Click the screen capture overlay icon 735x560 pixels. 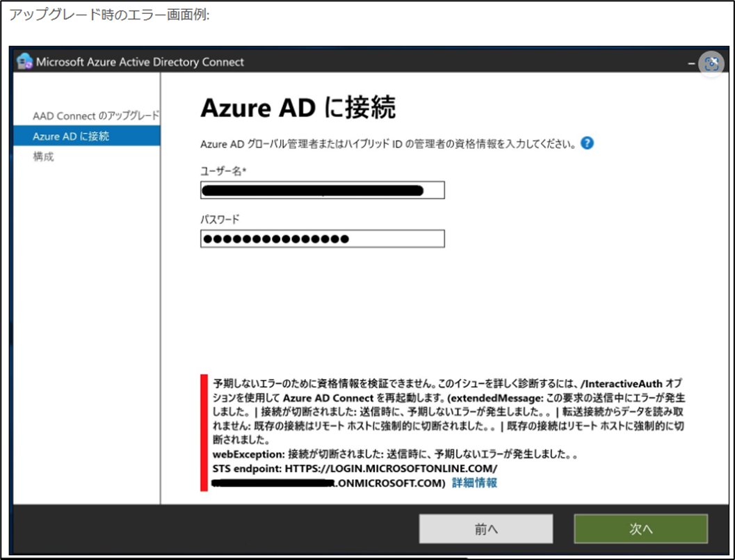711,63
